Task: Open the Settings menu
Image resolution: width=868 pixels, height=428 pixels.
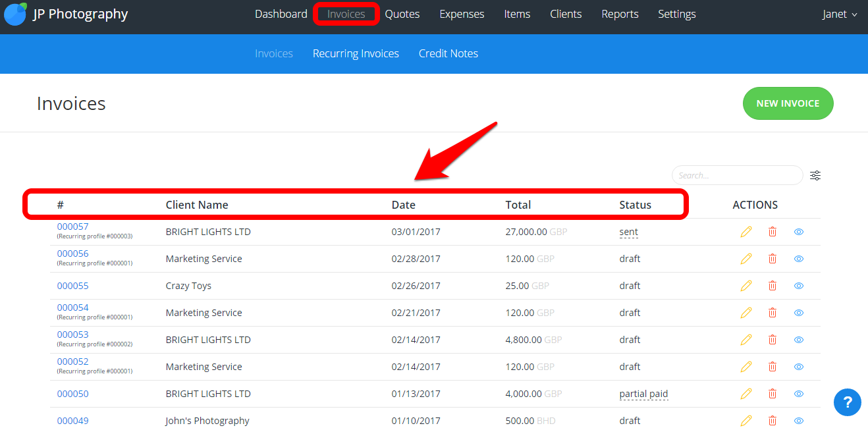Action: click(677, 14)
